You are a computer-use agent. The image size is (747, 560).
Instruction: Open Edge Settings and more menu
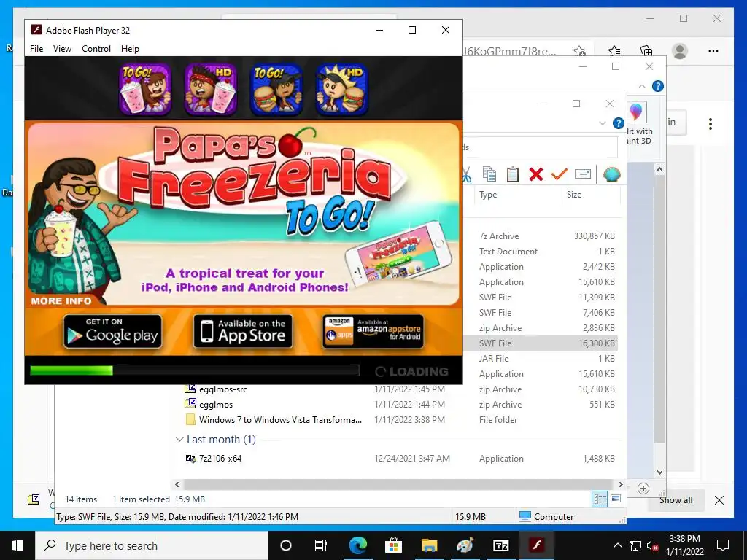713,51
